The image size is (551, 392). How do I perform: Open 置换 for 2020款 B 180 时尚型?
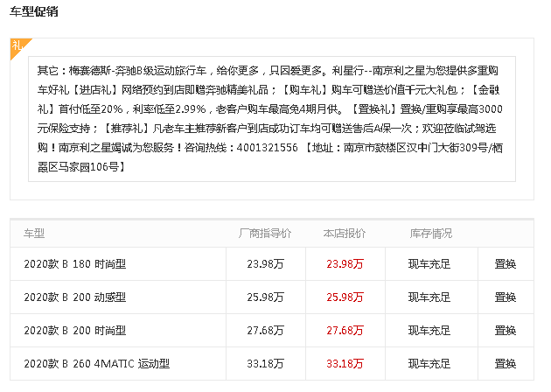(x=505, y=264)
